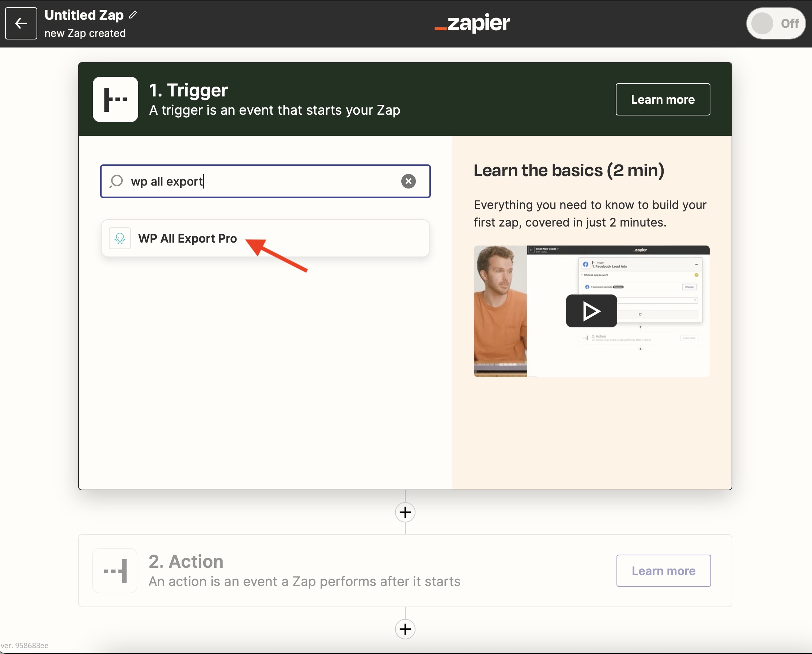Add step with plus below Trigger
The image size is (812, 654).
coord(405,512)
